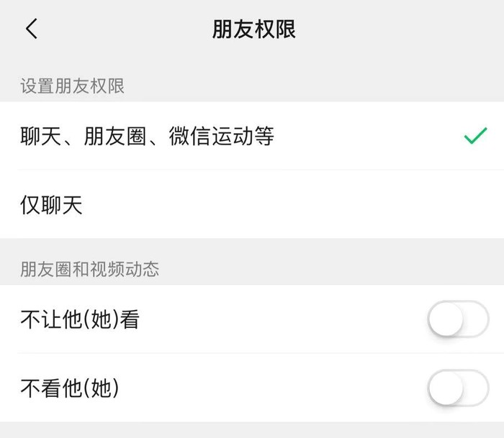Select the 聊天、朋友圈、微信运动等 option

point(148,136)
